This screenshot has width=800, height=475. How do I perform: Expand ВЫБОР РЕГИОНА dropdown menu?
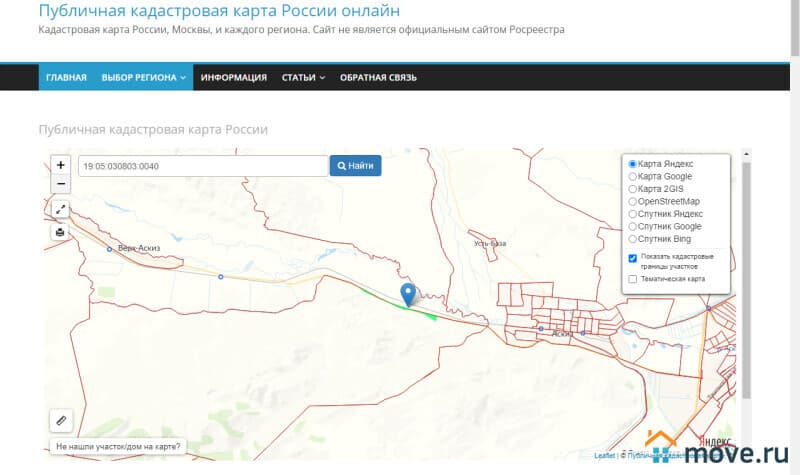(x=143, y=78)
